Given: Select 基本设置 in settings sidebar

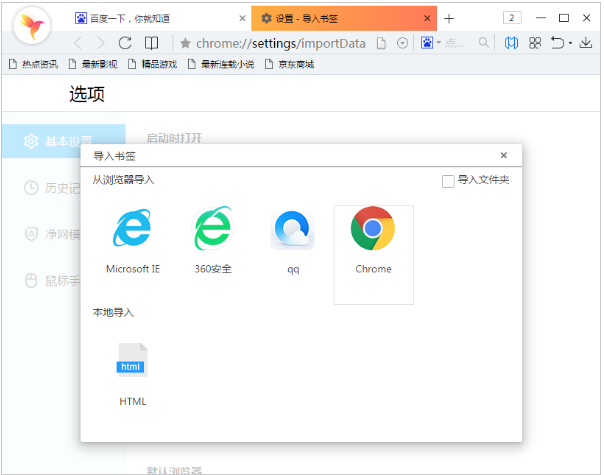Looking at the screenshot, I should [x=64, y=141].
